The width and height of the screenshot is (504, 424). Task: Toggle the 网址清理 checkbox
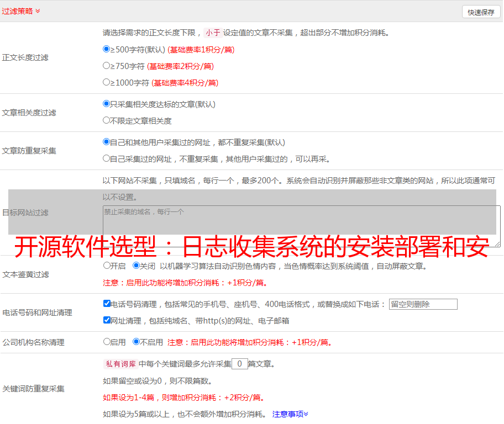point(107,320)
